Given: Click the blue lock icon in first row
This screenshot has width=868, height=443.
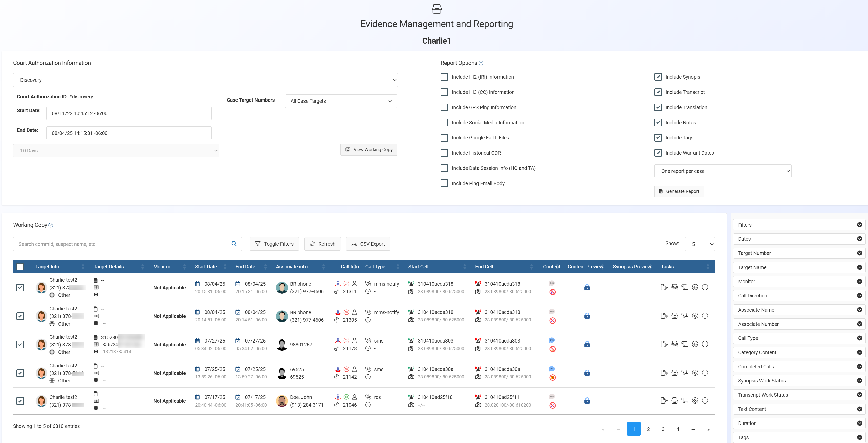Looking at the screenshot, I should coord(587,287).
